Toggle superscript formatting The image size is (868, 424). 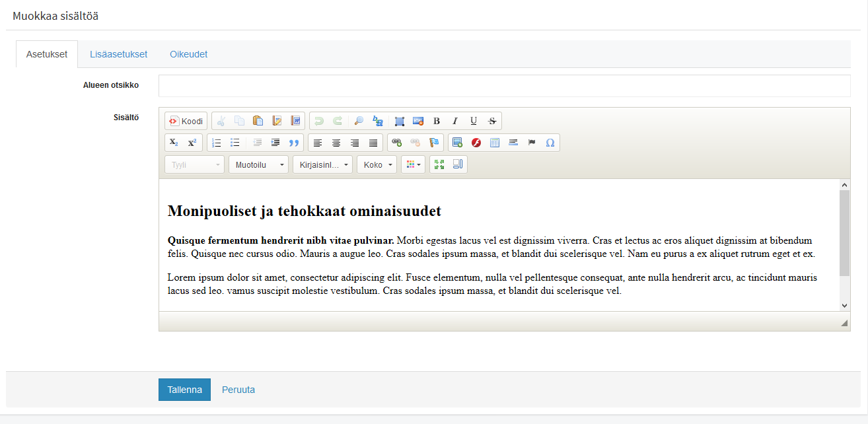click(x=192, y=143)
